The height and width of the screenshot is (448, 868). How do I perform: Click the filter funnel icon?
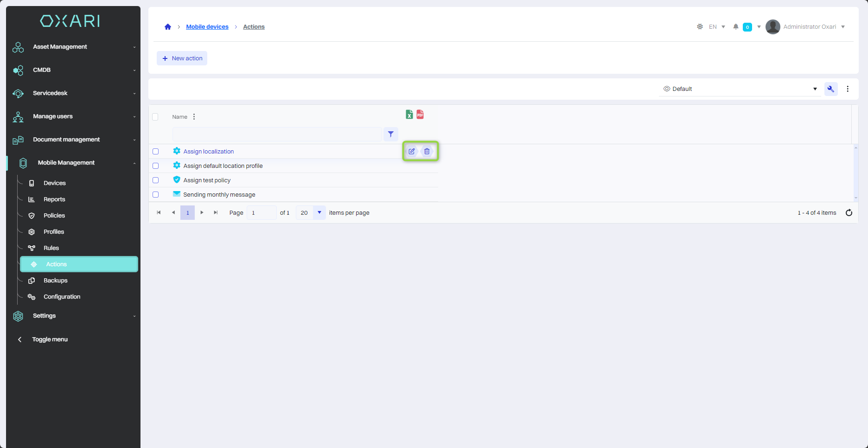pos(391,134)
